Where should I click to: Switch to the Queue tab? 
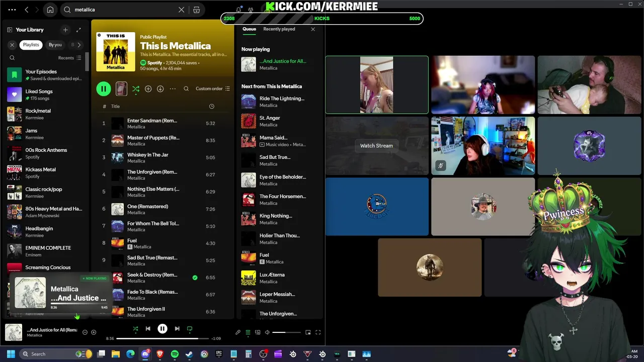click(249, 29)
